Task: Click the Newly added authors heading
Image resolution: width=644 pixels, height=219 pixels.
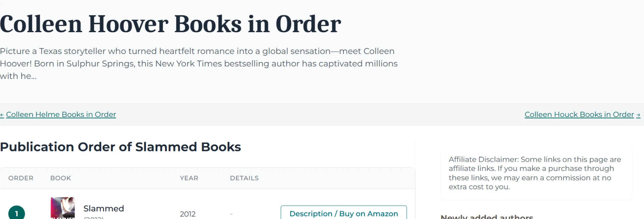Action: coord(487,217)
